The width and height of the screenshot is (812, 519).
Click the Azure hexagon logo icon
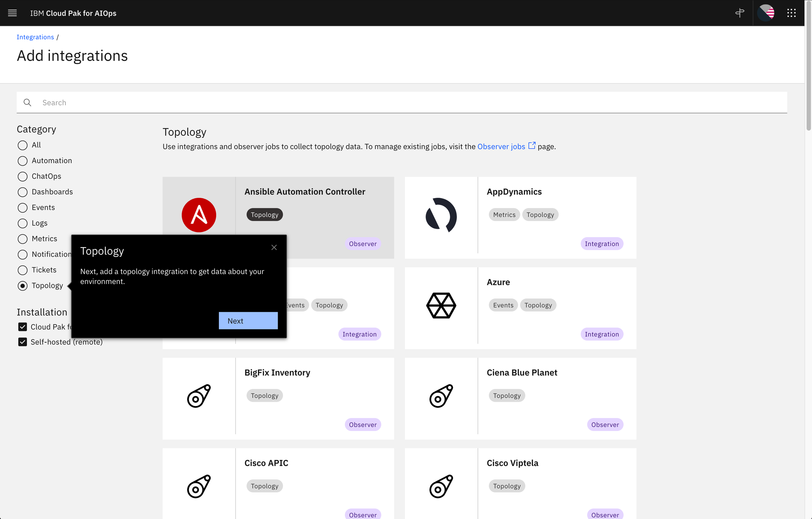click(441, 306)
